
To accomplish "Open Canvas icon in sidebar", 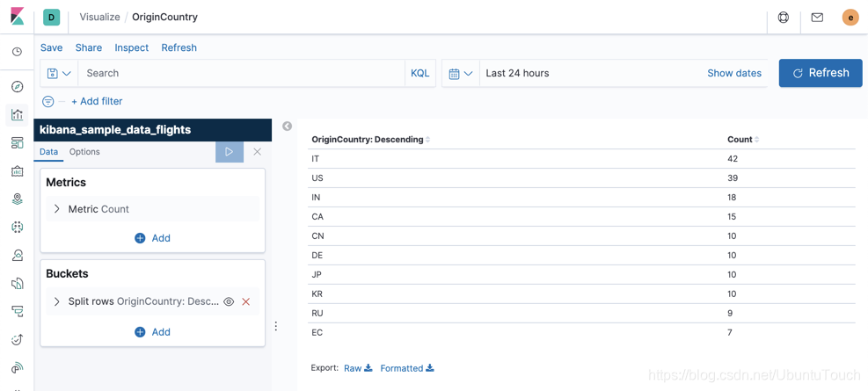I will pyautogui.click(x=18, y=170).
